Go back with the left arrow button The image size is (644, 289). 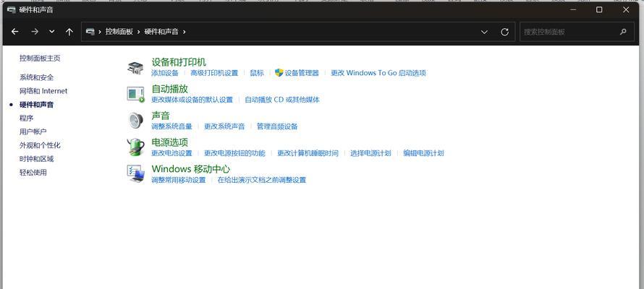[15, 32]
